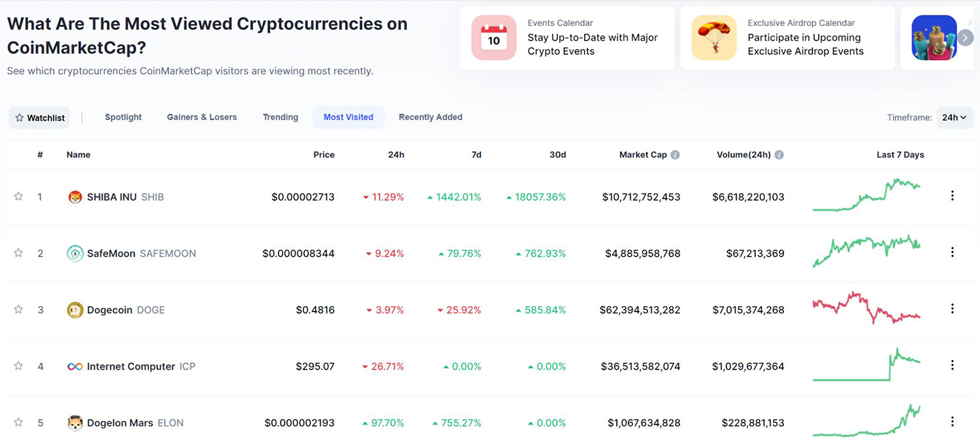Open more options for Dogelon Mars row
Screen dimensions: 980x448
pos(953,422)
